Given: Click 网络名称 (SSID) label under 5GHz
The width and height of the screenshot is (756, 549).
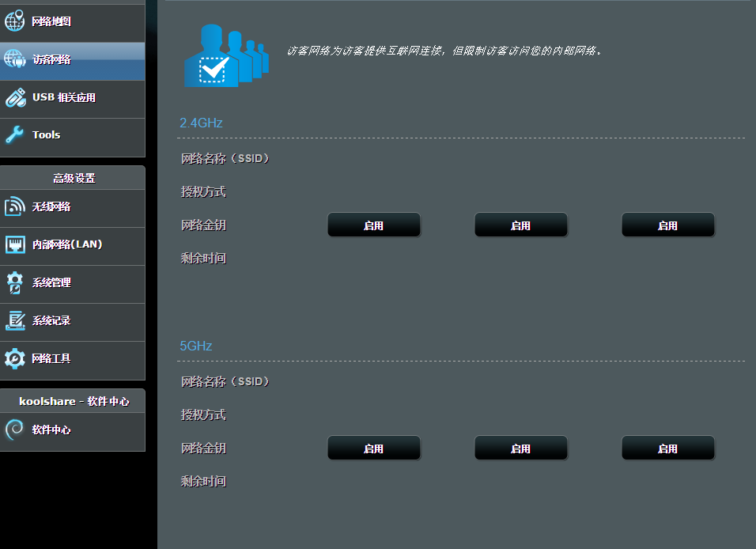Looking at the screenshot, I should click(225, 381).
